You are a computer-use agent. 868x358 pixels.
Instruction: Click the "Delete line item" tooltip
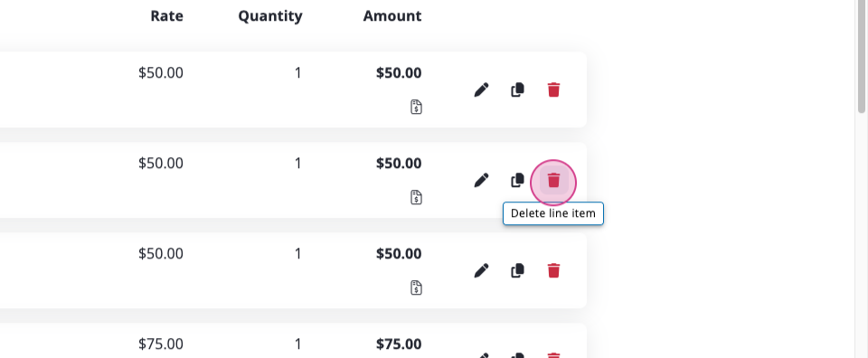click(x=553, y=213)
